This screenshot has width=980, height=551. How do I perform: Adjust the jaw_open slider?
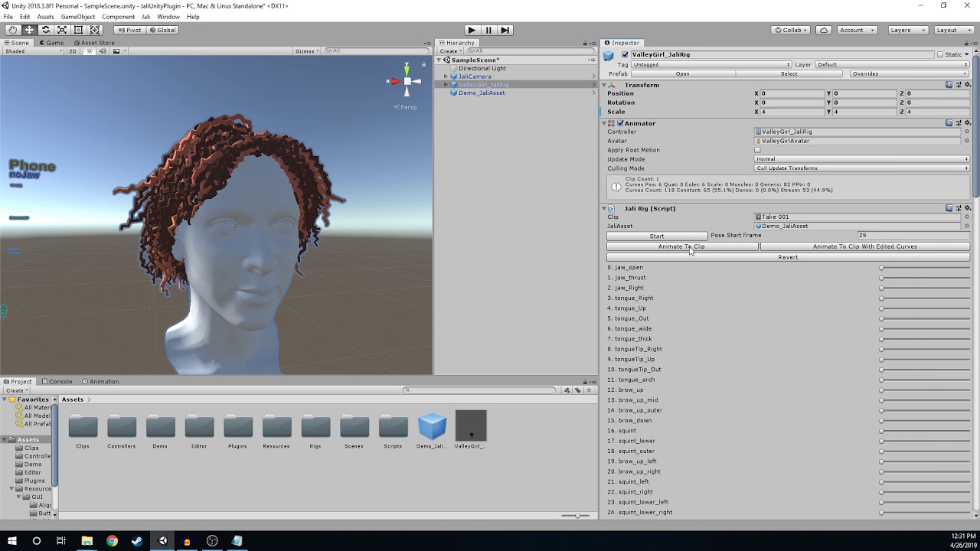click(925, 268)
